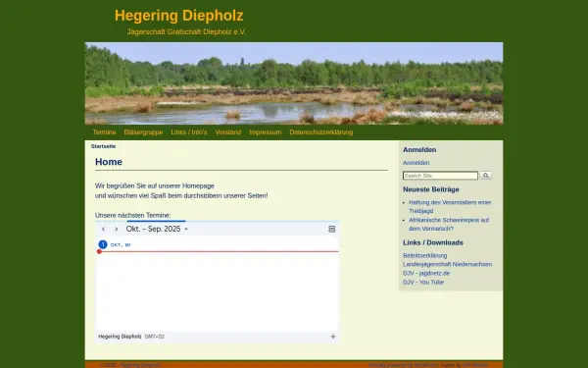Click the Hegering Diepholz site title

coord(179,16)
